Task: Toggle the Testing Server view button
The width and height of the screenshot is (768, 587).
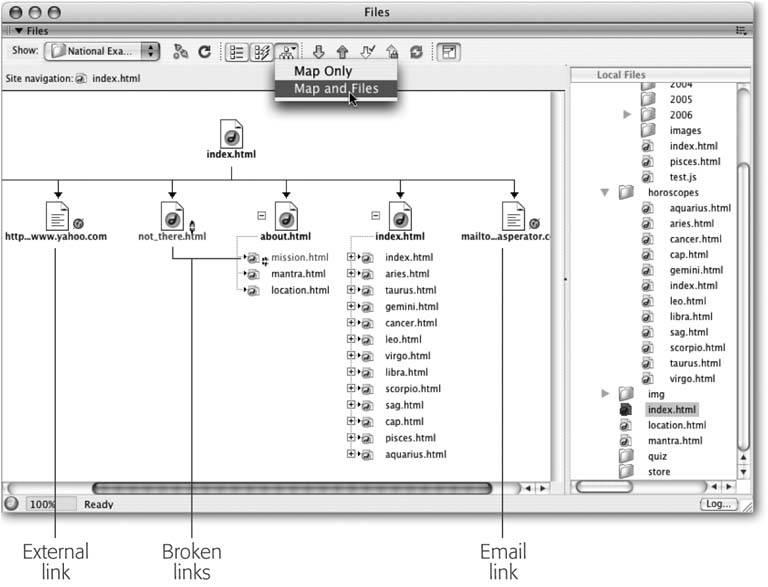Action: (260, 50)
